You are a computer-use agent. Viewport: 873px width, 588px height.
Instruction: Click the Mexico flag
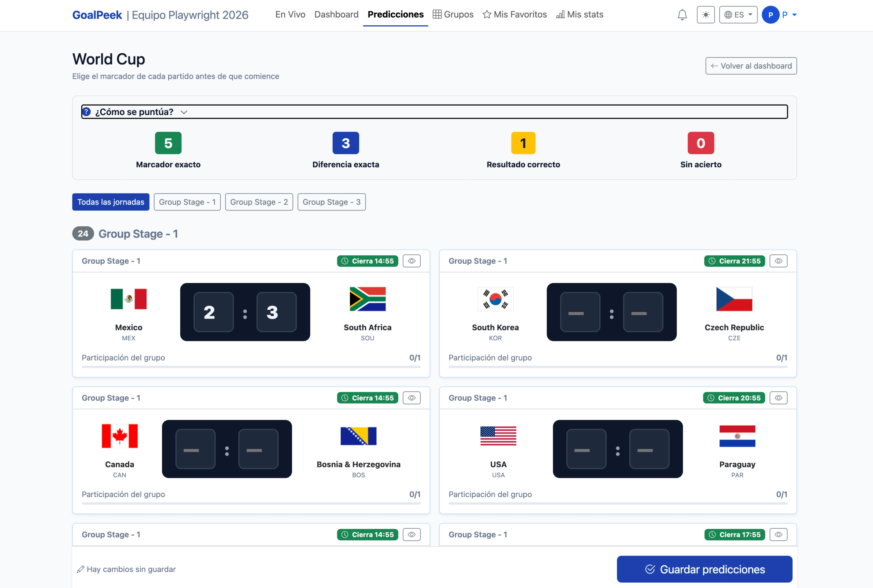129,299
